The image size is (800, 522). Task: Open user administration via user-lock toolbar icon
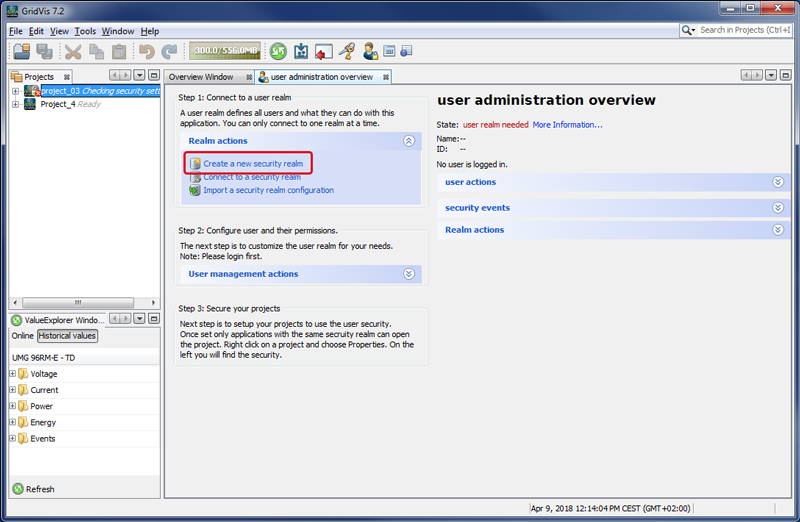pyautogui.click(x=370, y=51)
